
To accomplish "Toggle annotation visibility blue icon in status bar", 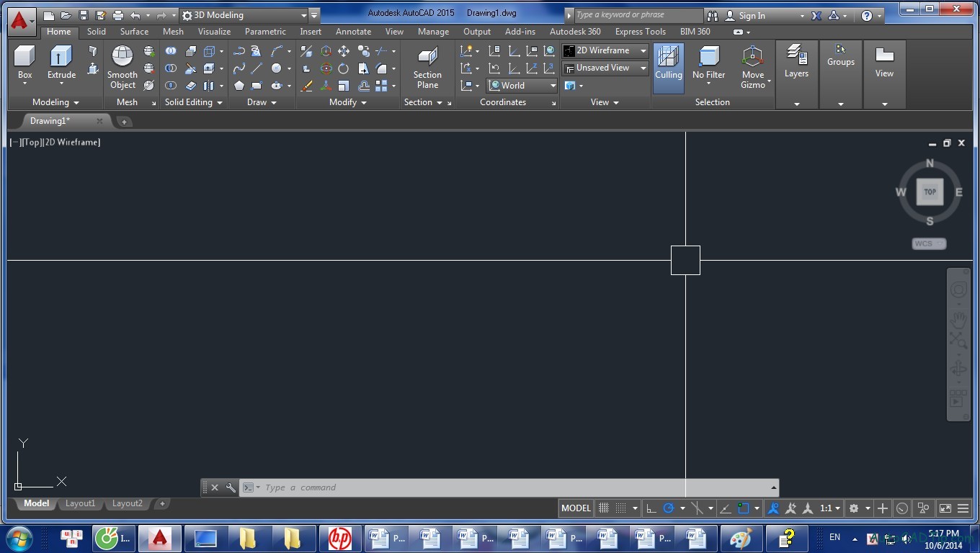I will pyautogui.click(x=773, y=508).
